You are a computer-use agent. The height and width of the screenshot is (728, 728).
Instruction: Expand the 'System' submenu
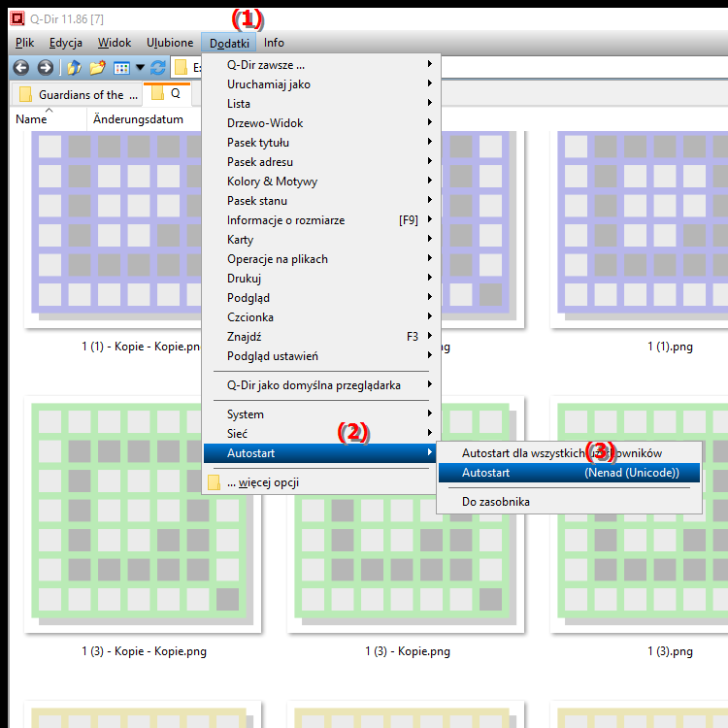tap(321, 414)
